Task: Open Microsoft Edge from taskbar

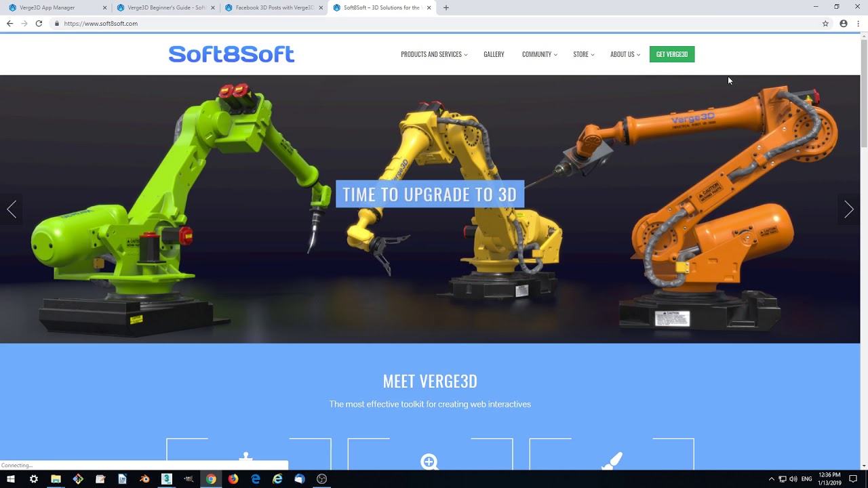Action: tap(256, 479)
